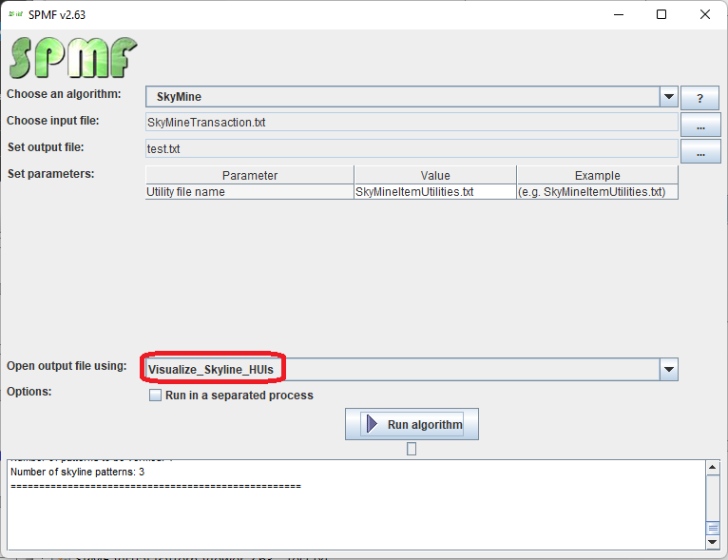Browse for output file using ... button
Screen dimensions: 728x560
700,152
